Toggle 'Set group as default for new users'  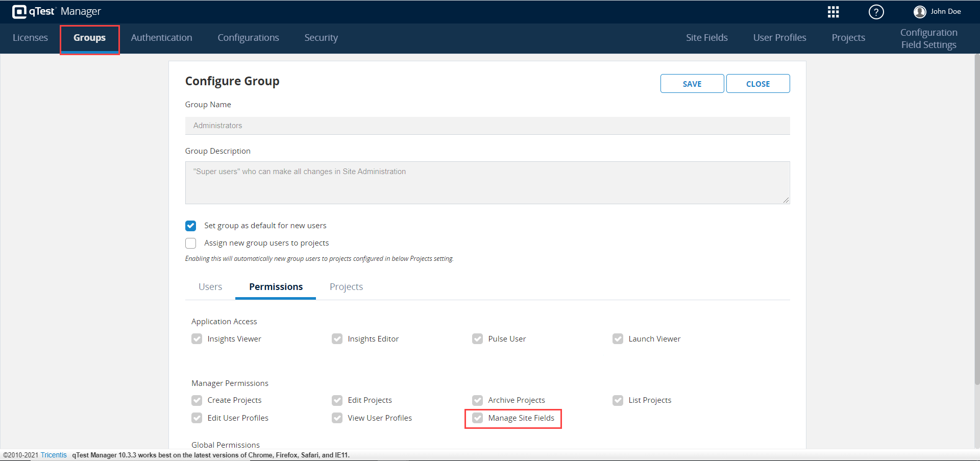pyautogui.click(x=191, y=226)
